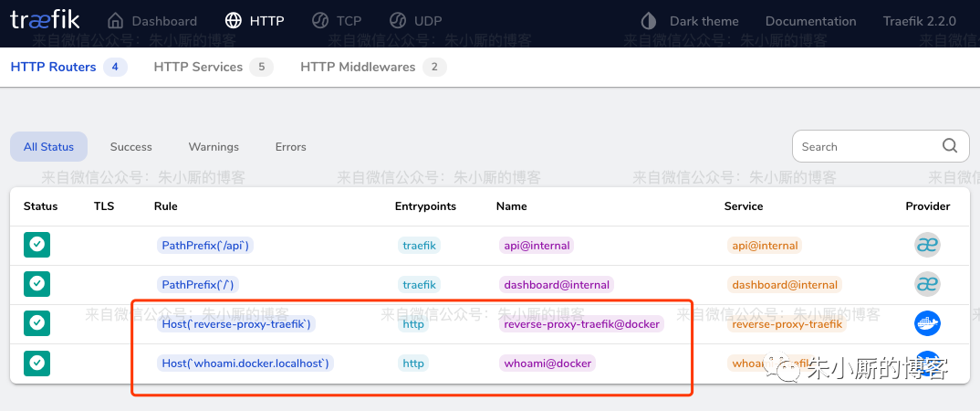Click the dashboard@internal router name
This screenshot has height=411, width=980.
[557, 285]
